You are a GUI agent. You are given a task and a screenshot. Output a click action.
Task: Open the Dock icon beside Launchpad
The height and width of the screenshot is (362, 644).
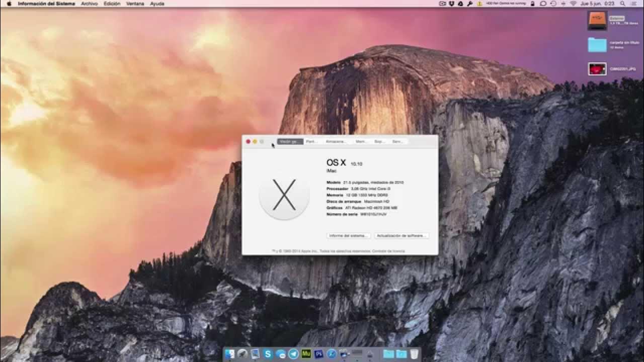[255, 354]
